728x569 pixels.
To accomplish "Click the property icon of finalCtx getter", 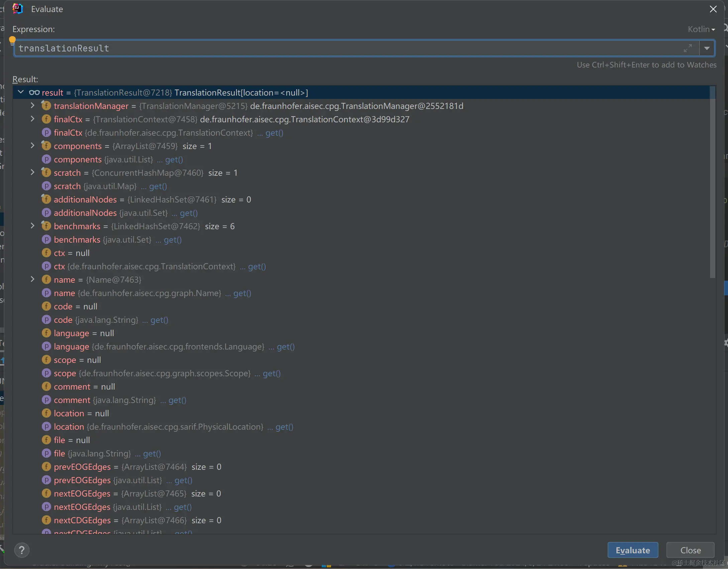I will click(46, 133).
